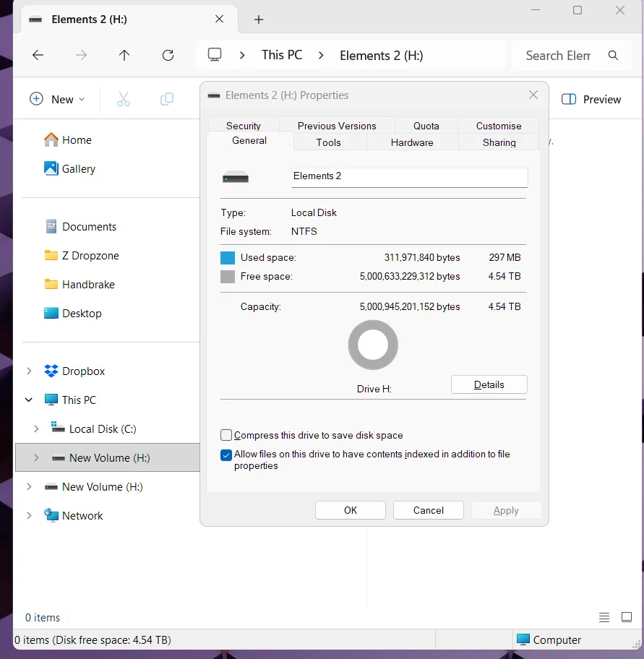Open the Hardware tab

412,142
